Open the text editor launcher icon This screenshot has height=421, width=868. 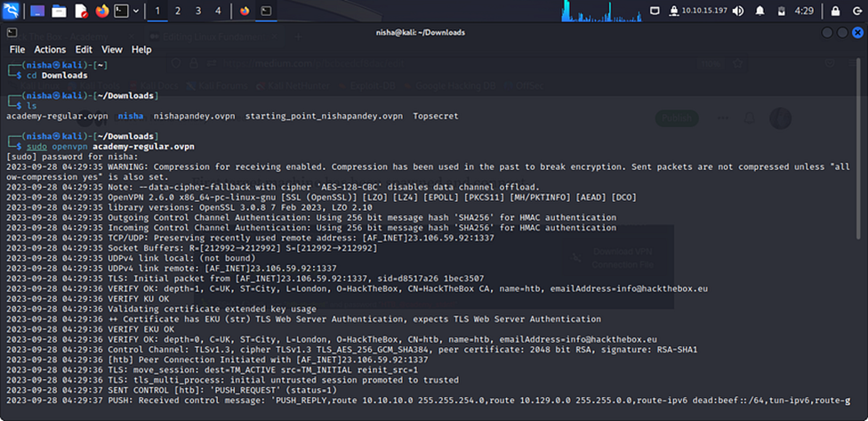[x=81, y=11]
